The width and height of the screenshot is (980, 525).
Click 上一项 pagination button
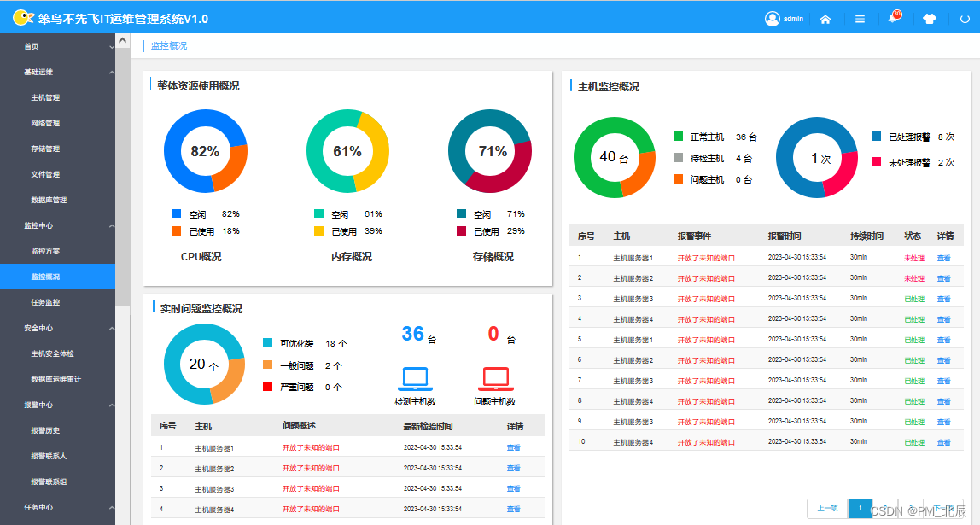827,508
